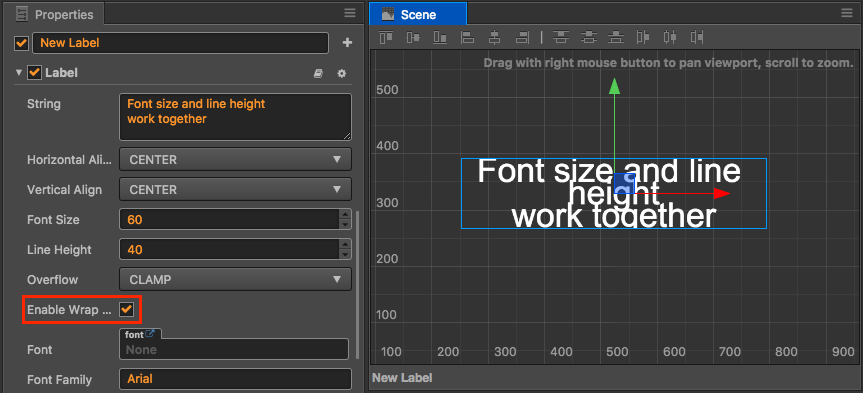Click the 700 horizontal ruler mark
863x393 pixels.
click(730, 352)
